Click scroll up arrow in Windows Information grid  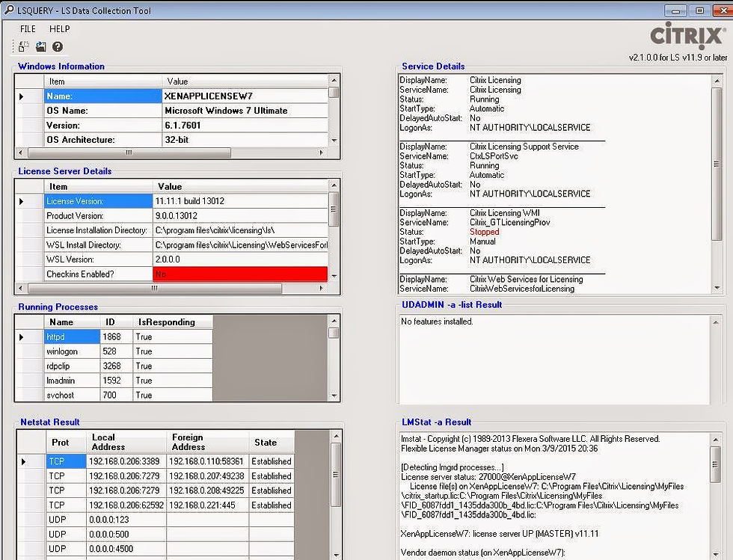[334, 80]
